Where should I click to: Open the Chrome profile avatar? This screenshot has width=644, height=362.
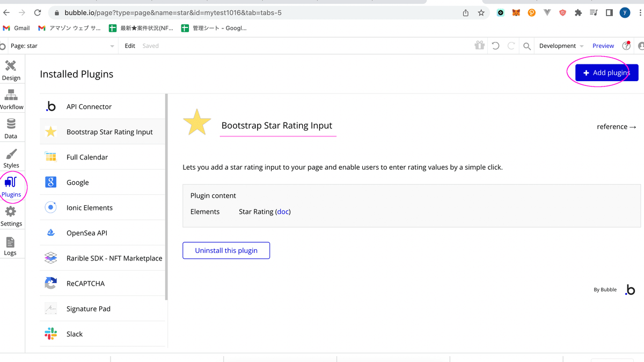[625, 13]
